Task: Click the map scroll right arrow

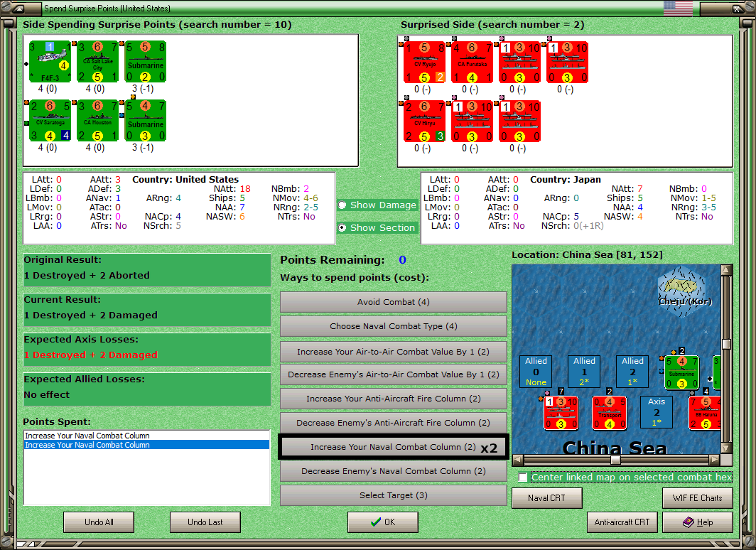Action: pos(715,460)
